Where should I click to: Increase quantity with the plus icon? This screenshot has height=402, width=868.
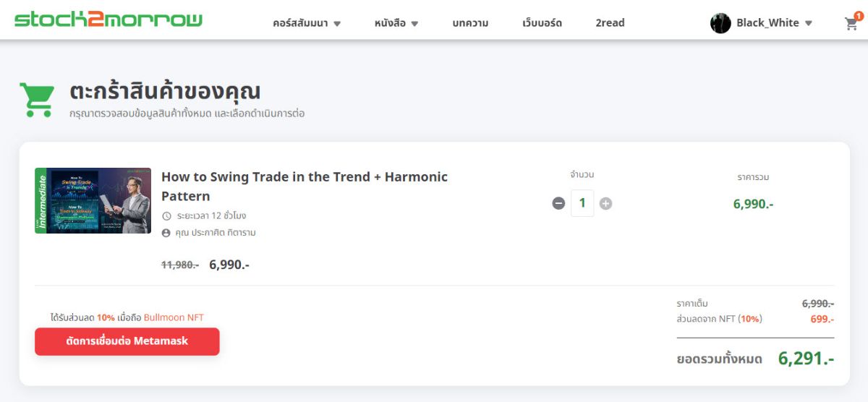coord(605,203)
